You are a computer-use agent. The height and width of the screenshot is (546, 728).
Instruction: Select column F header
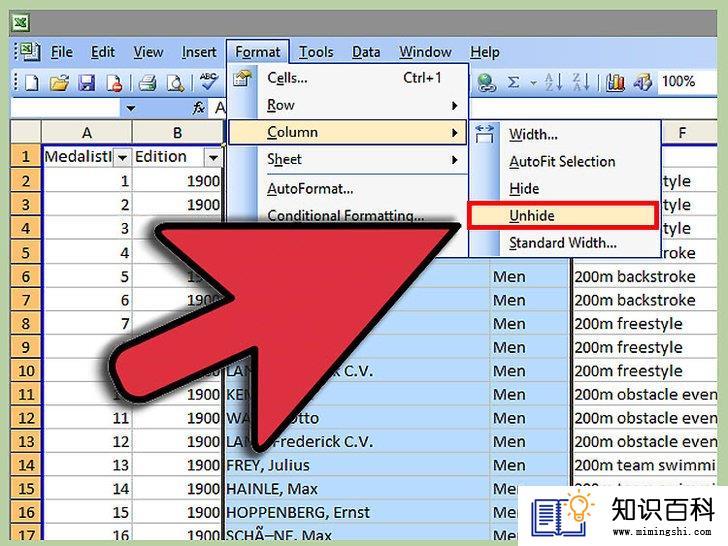coord(687,133)
